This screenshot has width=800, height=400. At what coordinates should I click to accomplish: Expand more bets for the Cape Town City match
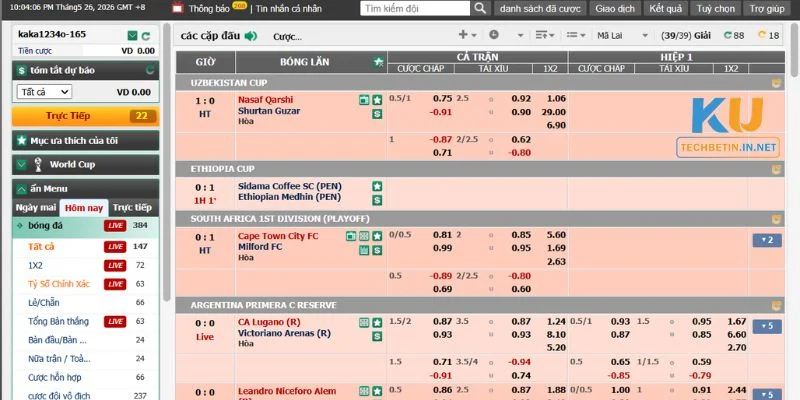[x=767, y=240]
